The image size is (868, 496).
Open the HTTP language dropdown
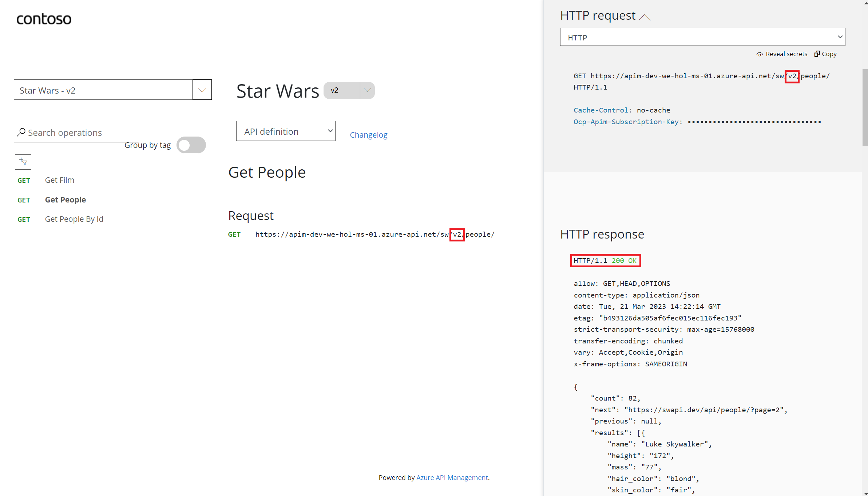coord(702,37)
